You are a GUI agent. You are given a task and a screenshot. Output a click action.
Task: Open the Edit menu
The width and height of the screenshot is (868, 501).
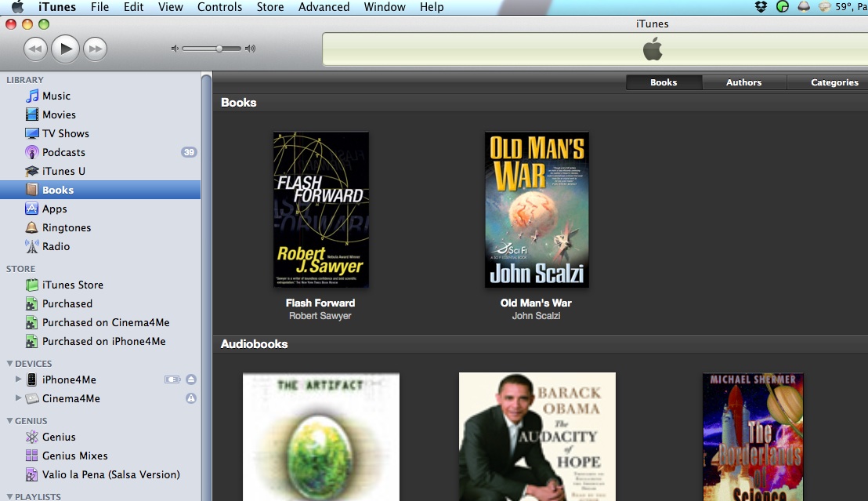tap(133, 7)
